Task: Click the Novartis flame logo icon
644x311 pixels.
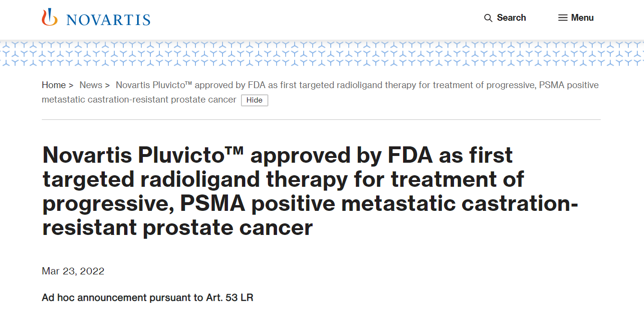Action: click(50, 17)
